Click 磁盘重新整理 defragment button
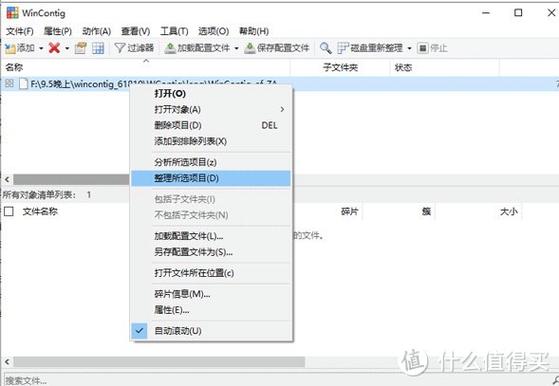 click(x=370, y=48)
